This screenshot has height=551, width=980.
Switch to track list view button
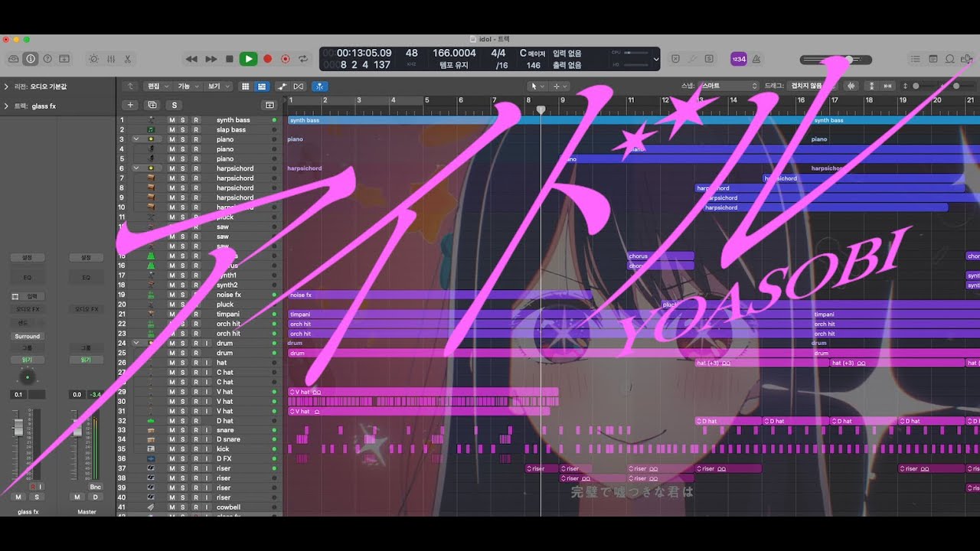coord(261,86)
